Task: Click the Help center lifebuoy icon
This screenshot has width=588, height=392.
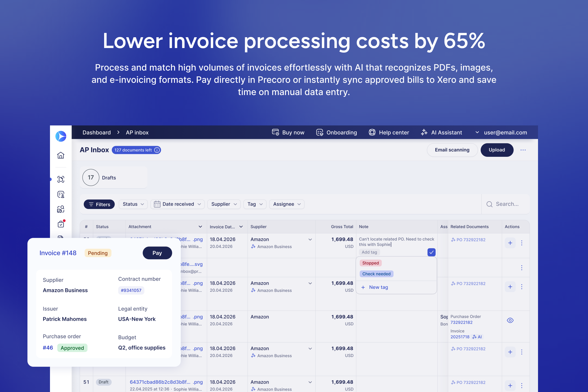Action: (372, 132)
